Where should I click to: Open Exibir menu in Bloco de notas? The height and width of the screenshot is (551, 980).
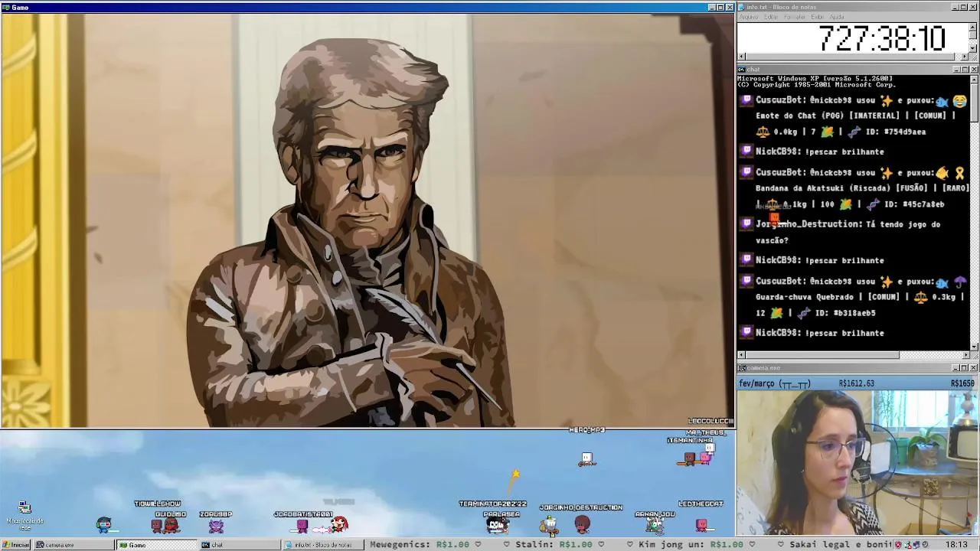coord(817,17)
